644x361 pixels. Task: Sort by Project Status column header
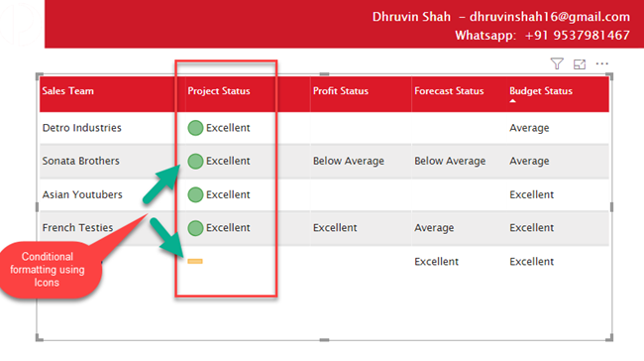coord(219,91)
